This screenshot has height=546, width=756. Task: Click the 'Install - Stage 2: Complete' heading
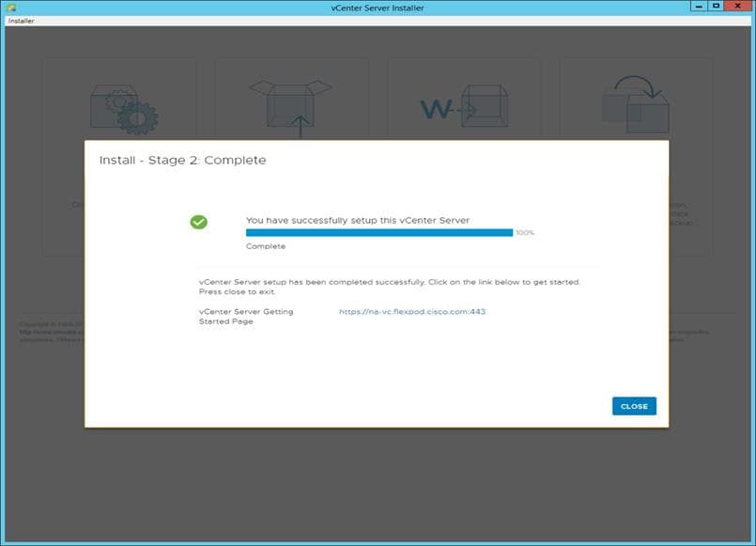point(183,160)
